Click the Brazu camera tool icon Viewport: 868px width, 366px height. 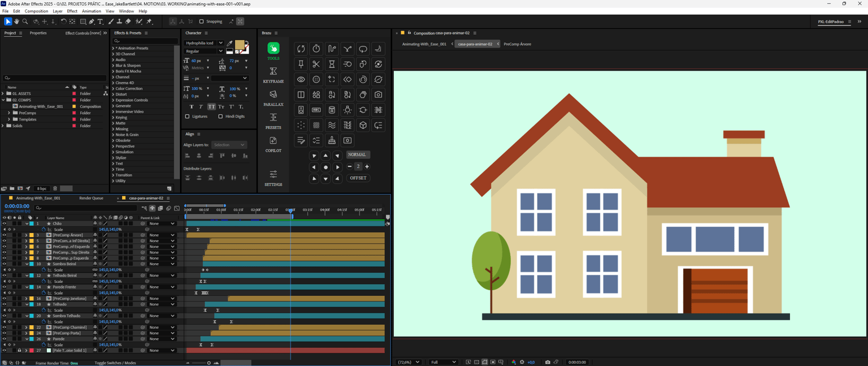coord(379,94)
